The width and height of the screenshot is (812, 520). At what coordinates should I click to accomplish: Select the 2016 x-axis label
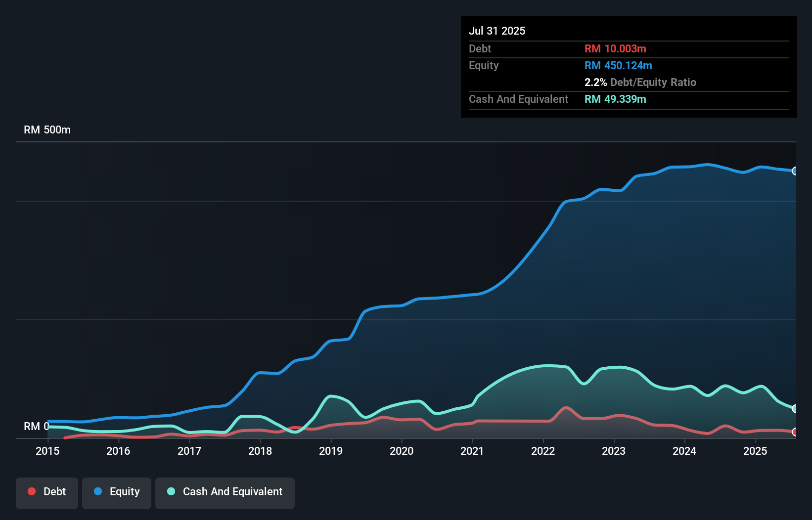118,451
